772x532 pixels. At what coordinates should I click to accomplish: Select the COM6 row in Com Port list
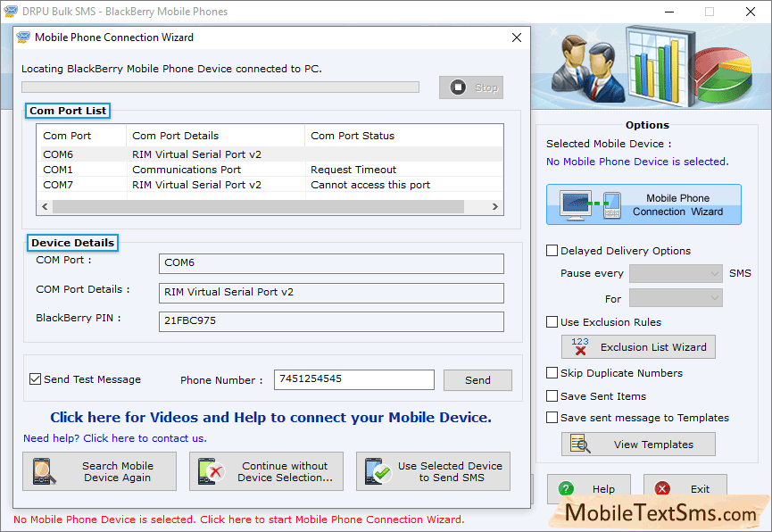click(x=270, y=154)
